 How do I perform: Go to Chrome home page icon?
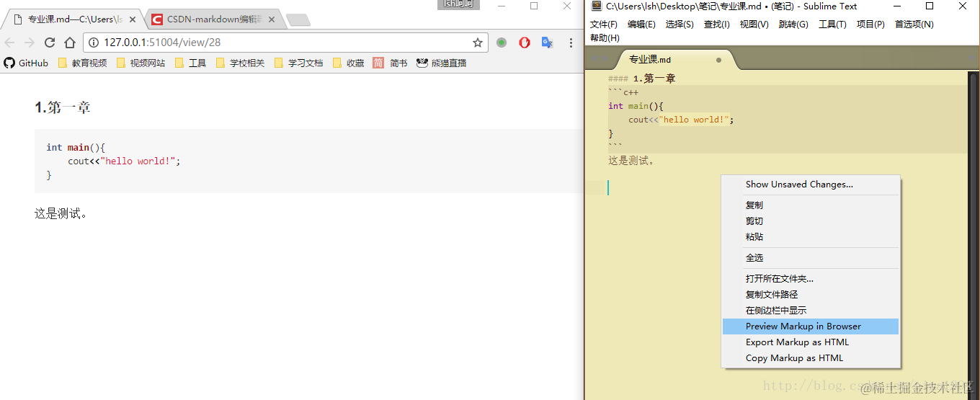[70, 43]
